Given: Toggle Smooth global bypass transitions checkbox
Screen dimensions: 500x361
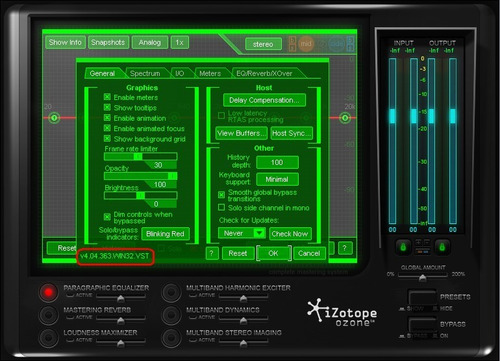Looking at the screenshot, I should 221,195.
